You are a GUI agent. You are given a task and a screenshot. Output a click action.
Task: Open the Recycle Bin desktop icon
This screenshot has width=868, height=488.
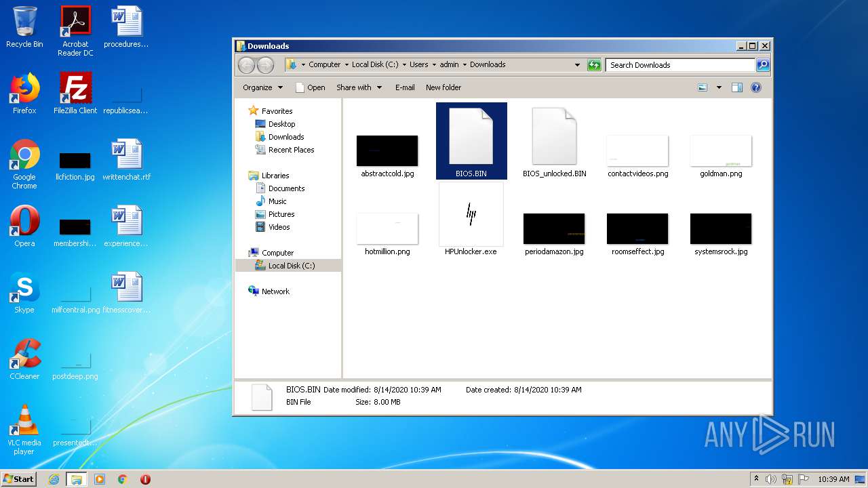tap(24, 28)
